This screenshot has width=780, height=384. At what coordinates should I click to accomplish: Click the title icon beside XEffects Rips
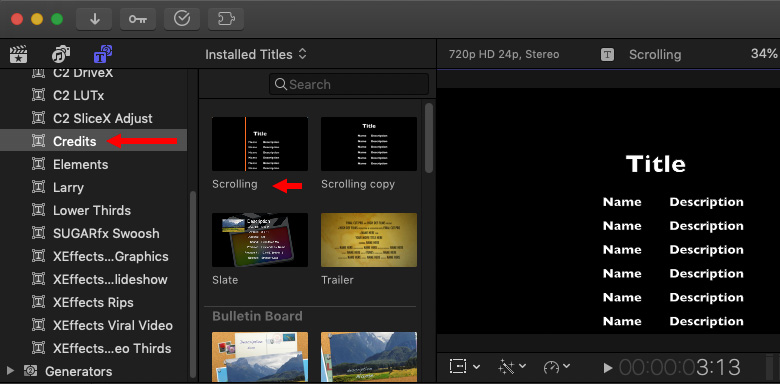point(38,302)
